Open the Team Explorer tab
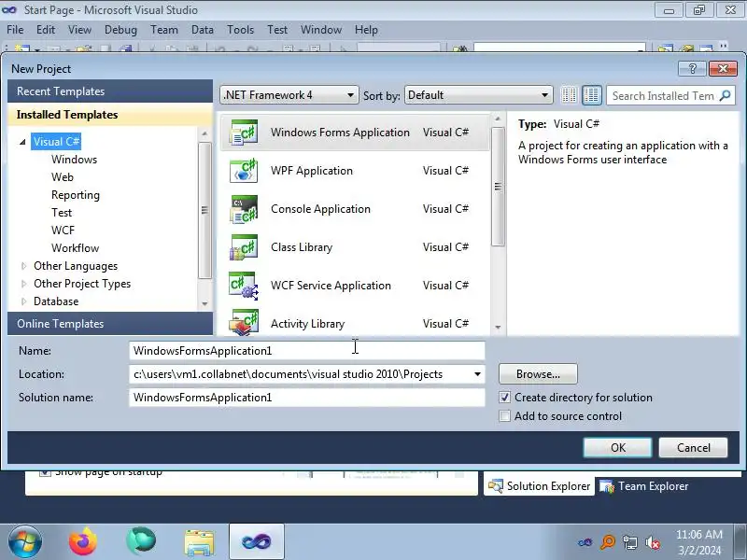The width and height of the screenshot is (747, 560). point(643,486)
